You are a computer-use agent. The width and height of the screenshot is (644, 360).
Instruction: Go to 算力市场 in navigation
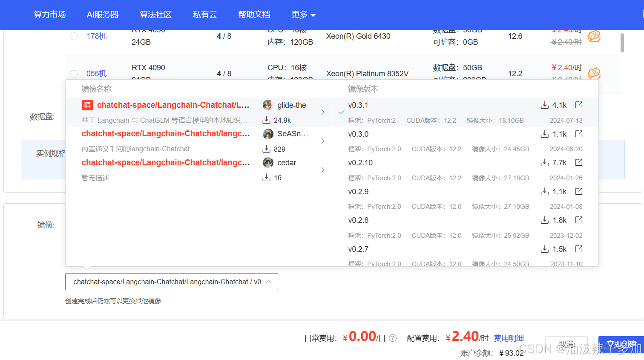pyautogui.click(x=50, y=15)
